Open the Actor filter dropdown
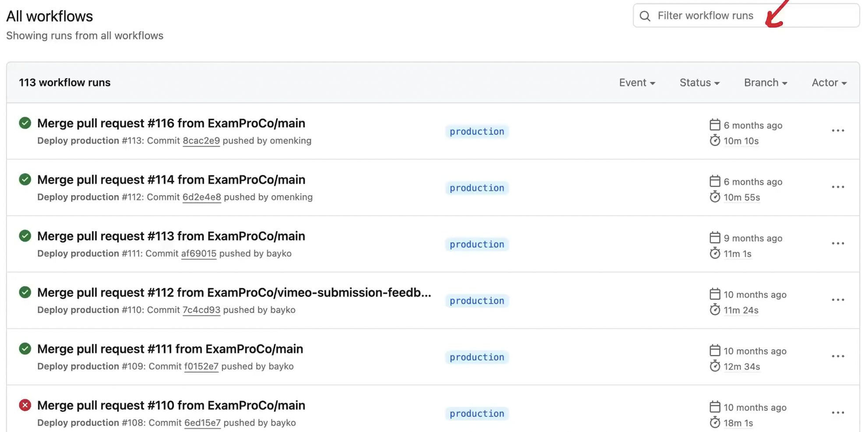 [x=829, y=83]
